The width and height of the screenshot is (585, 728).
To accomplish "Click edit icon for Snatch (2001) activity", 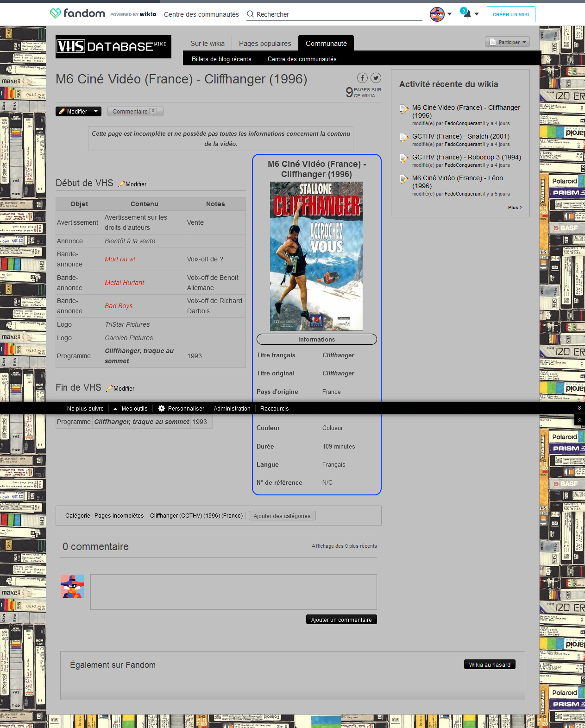I will [404, 138].
